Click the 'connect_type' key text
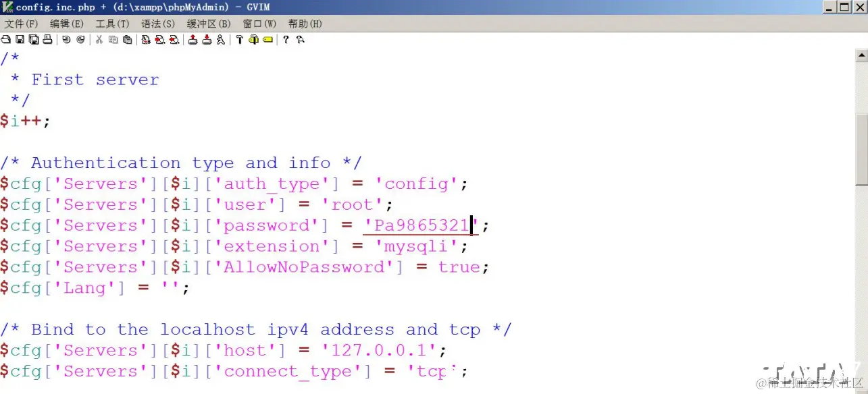 coord(288,371)
